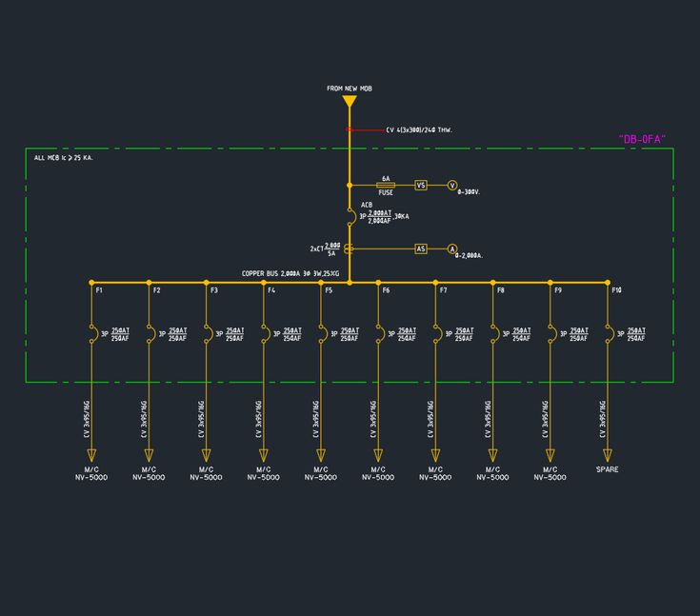Click the F7 feeder label
The height and width of the screenshot is (616, 700).
[443, 290]
